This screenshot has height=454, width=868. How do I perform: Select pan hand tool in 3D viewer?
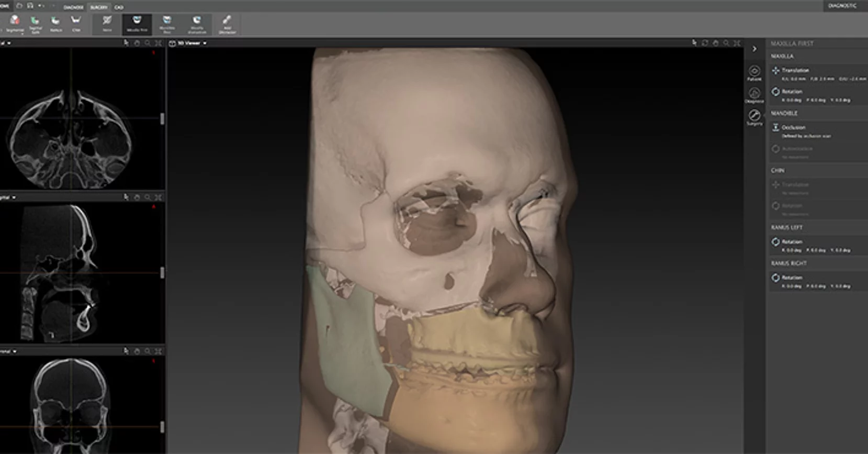(716, 43)
